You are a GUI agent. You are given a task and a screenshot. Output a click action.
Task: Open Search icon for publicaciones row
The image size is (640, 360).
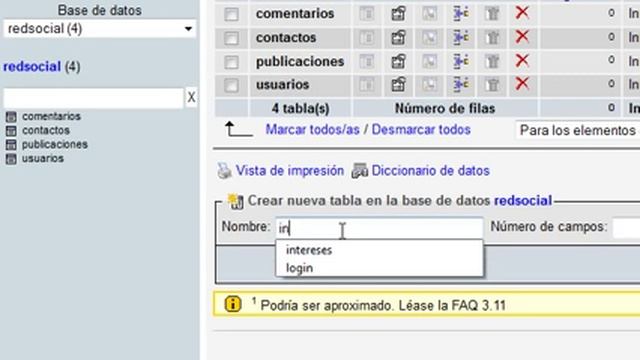429,62
